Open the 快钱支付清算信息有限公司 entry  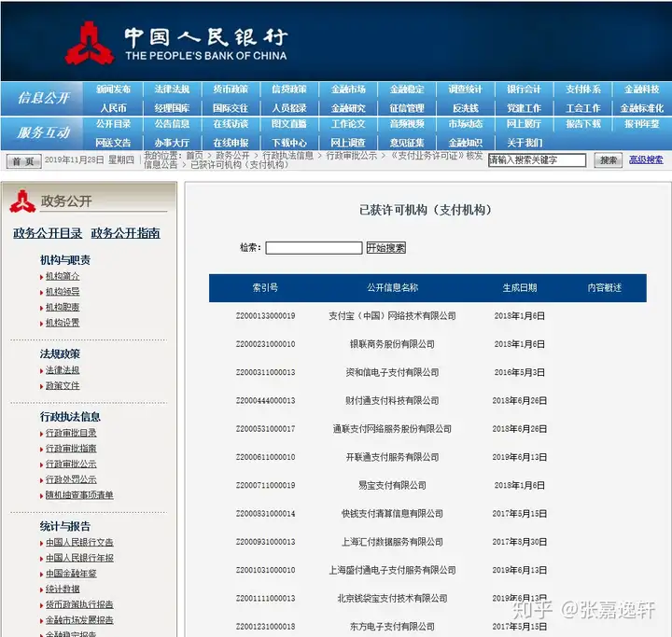[392, 514]
